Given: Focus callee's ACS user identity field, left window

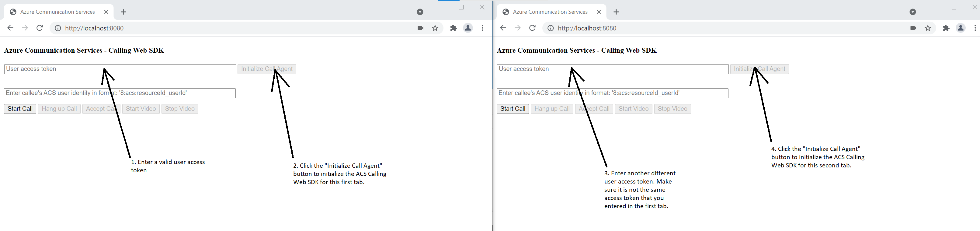Looking at the screenshot, I should tap(120, 93).
